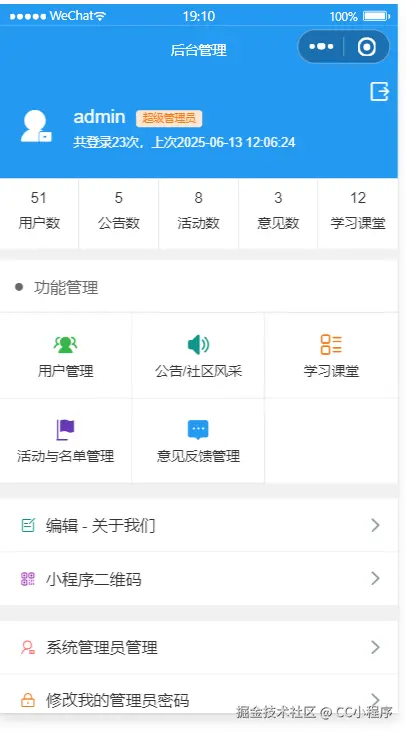Viewport: 406px width, 733px height.
Task: Click the 超级管理员 badge
Action: (x=169, y=119)
